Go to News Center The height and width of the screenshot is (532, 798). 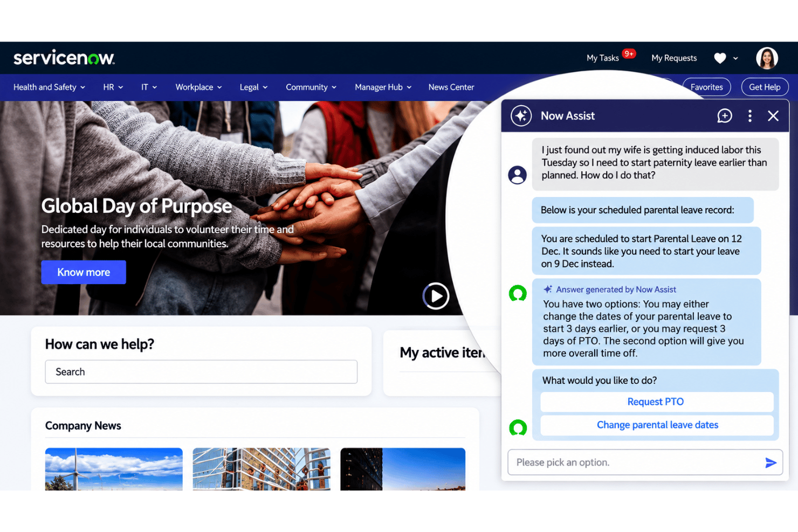pos(451,87)
